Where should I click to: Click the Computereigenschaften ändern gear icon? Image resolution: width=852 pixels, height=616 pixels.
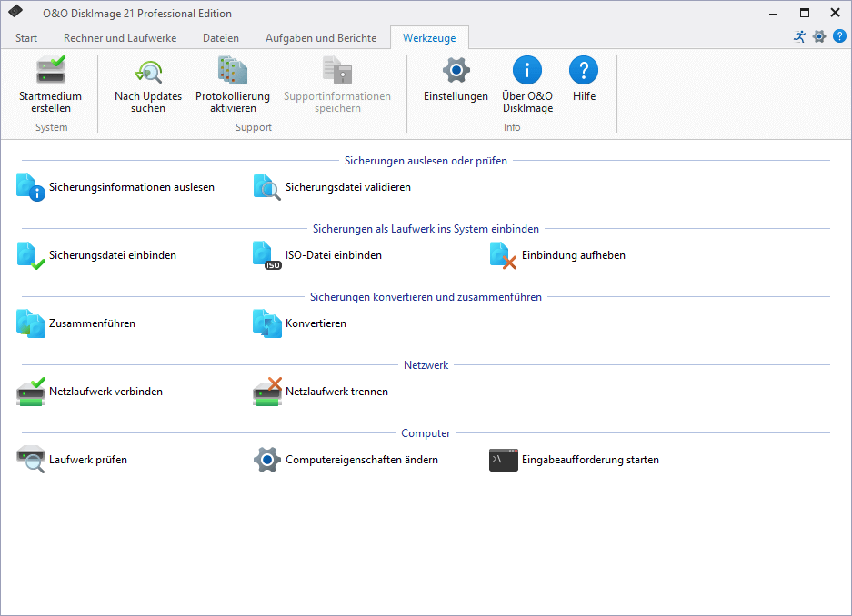(266, 460)
